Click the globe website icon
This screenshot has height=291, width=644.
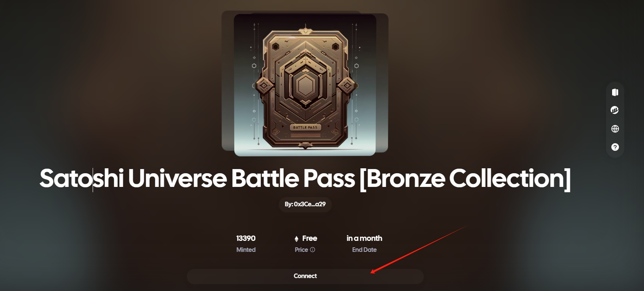tap(615, 129)
